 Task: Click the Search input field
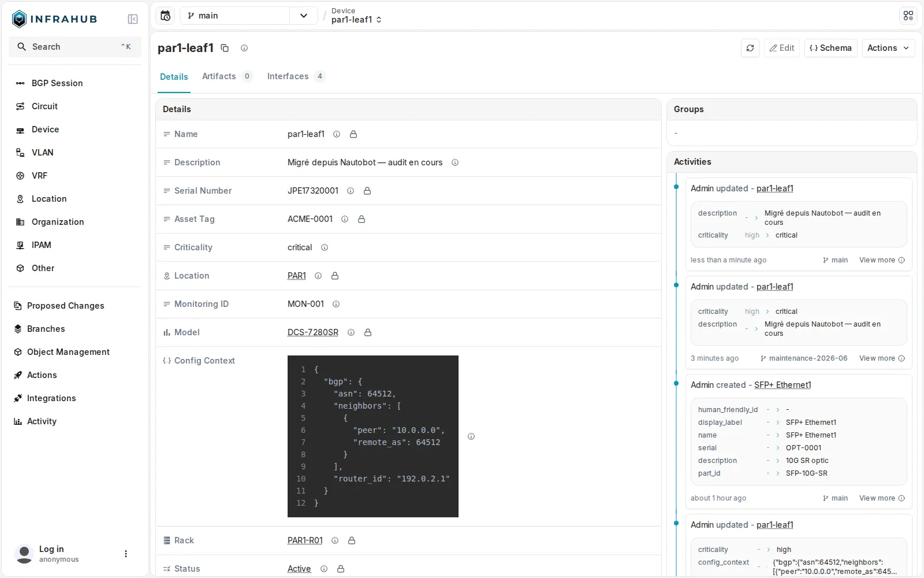click(x=75, y=47)
